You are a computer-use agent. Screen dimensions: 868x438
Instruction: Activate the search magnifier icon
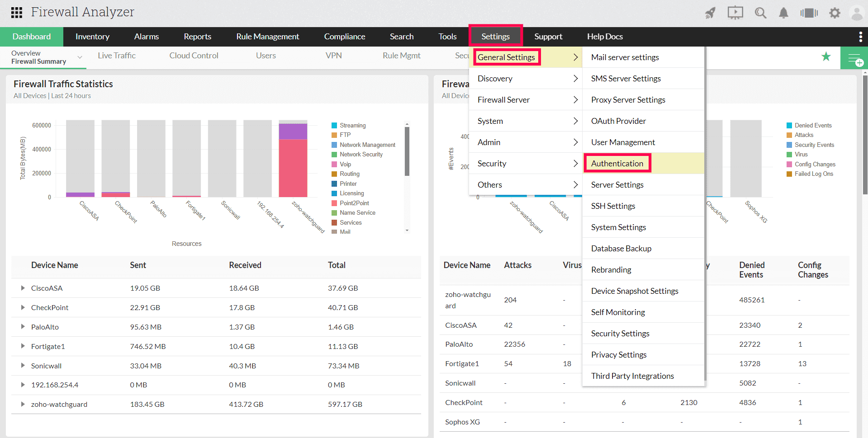(760, 13)
